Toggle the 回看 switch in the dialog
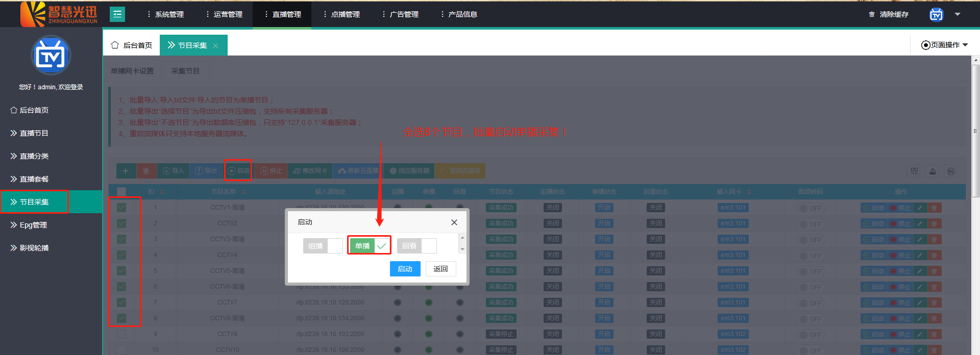The height and width of the screenshot is (355, 980). tap(416, 246)
